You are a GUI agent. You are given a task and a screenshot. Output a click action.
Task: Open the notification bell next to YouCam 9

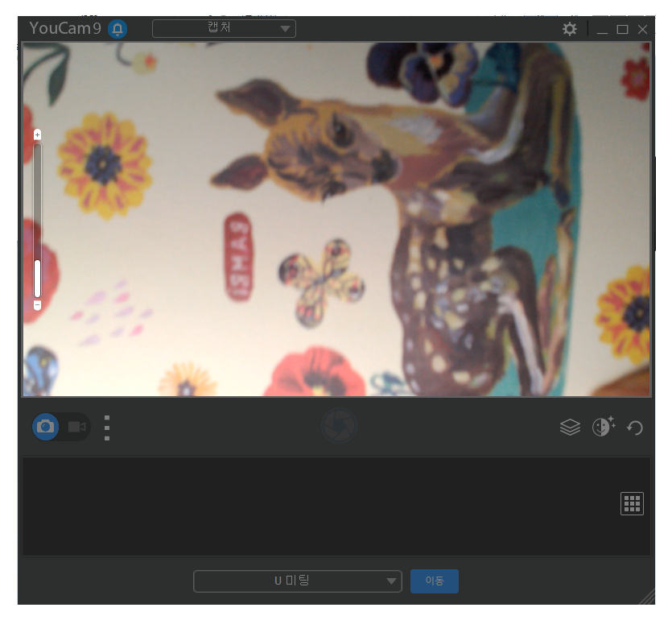117,29
